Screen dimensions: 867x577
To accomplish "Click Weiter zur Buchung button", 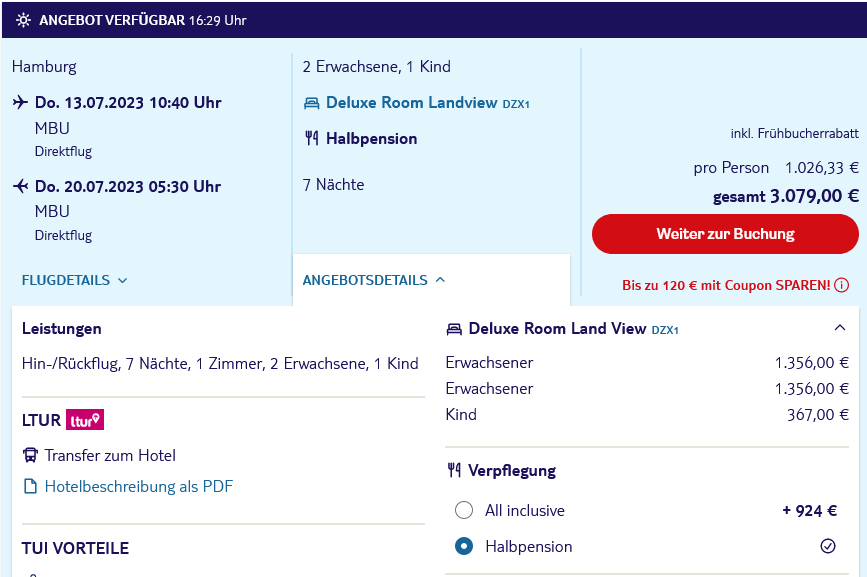I will 725,234.
